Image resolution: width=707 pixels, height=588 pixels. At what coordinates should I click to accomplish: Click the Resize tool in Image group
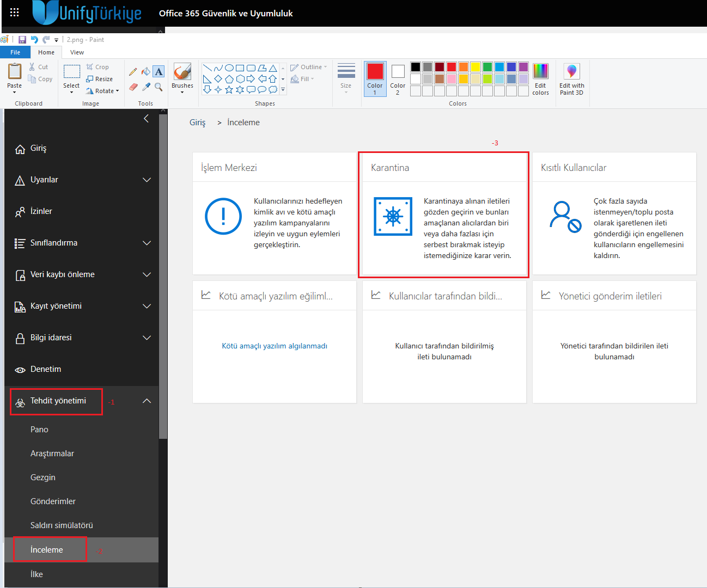point(99,79)
